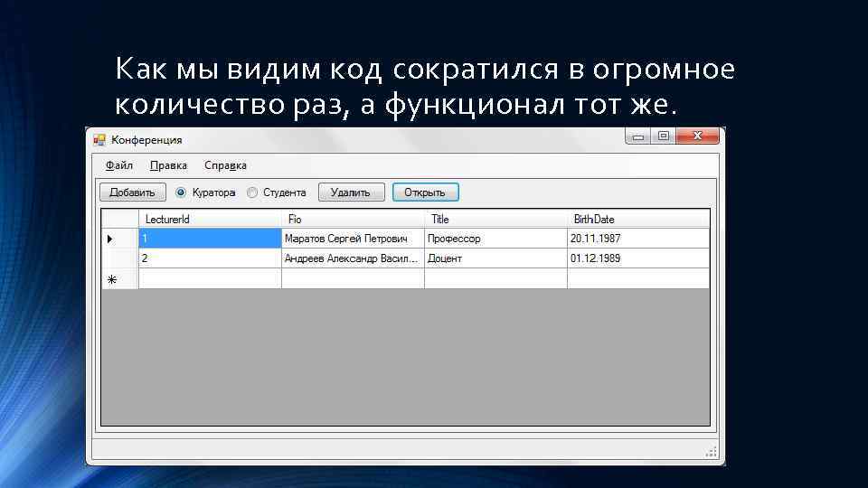Sort by LecturerId column header
The height and width of the screenshot is (488, 868).
pos(210,219)
